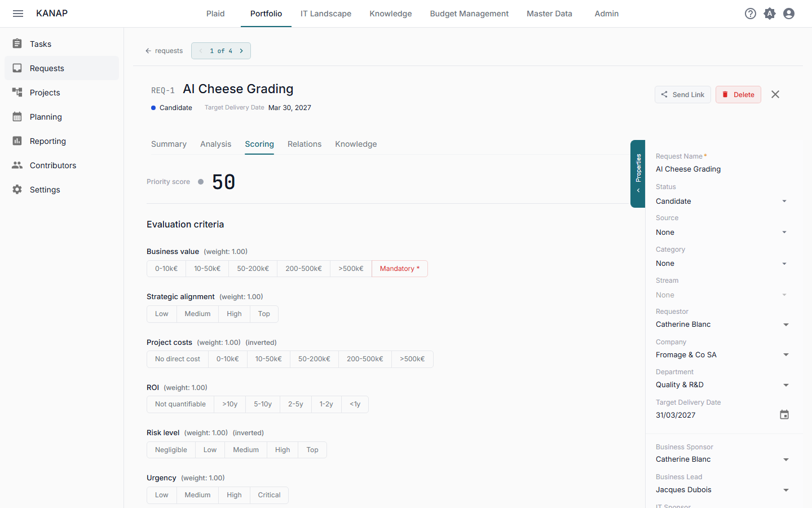Screen dimensions: 812x508
Task: Collapse the Properties side panel
Action: tap(638, 174)
